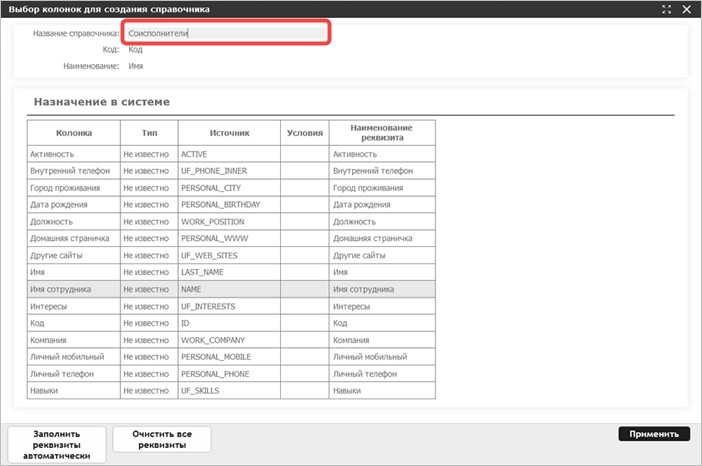Click Не известно type cell in Компания row
The width and height of the screenshot is (702, 466).
pos(149,340)
